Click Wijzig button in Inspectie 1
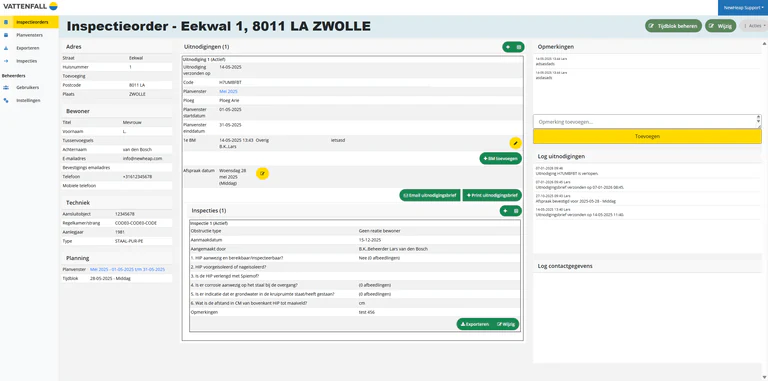 click(x=506, y=324)
